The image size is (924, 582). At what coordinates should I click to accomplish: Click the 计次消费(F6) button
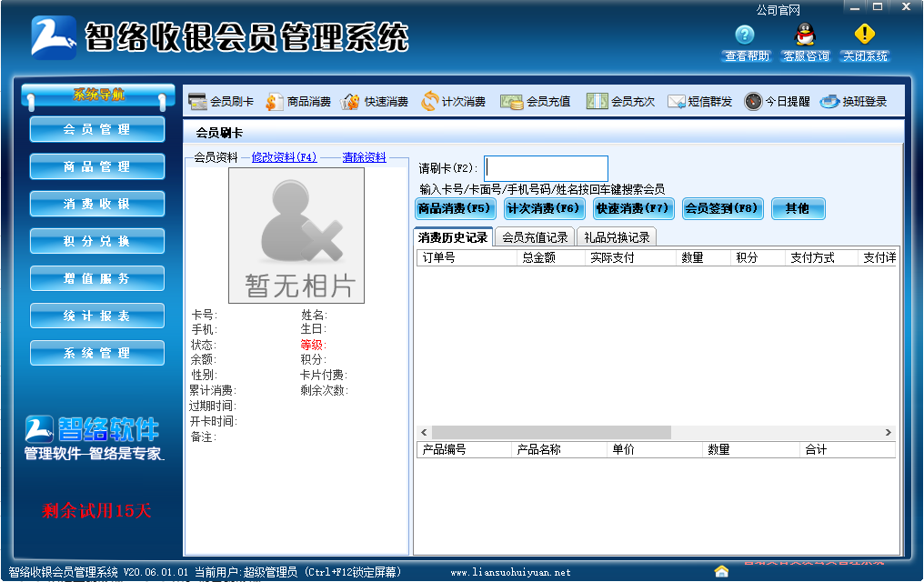click(x=544, y=208)
